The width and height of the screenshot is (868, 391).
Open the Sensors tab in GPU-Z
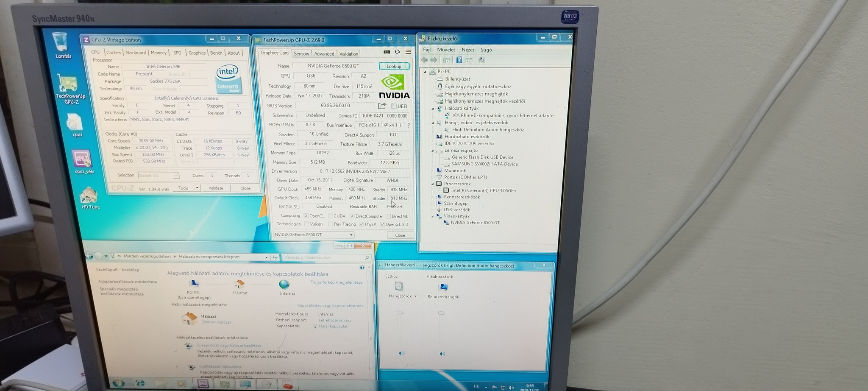(301, 53)
